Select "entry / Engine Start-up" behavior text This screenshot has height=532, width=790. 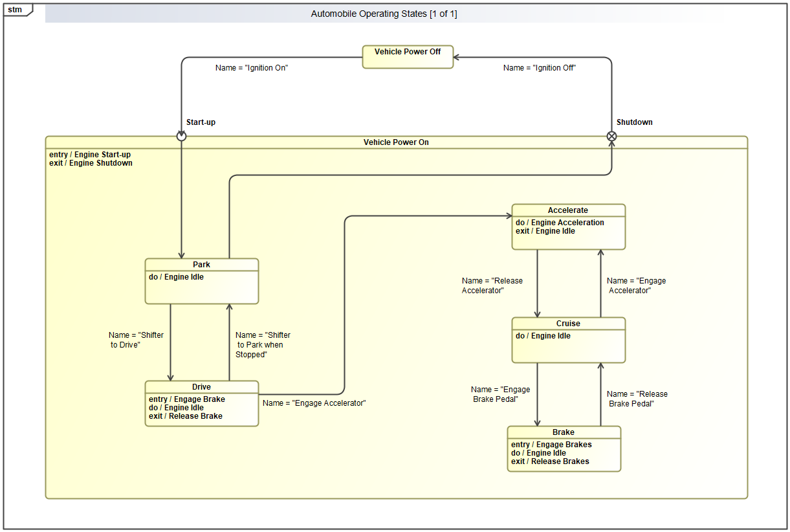[x=90, y=155]
